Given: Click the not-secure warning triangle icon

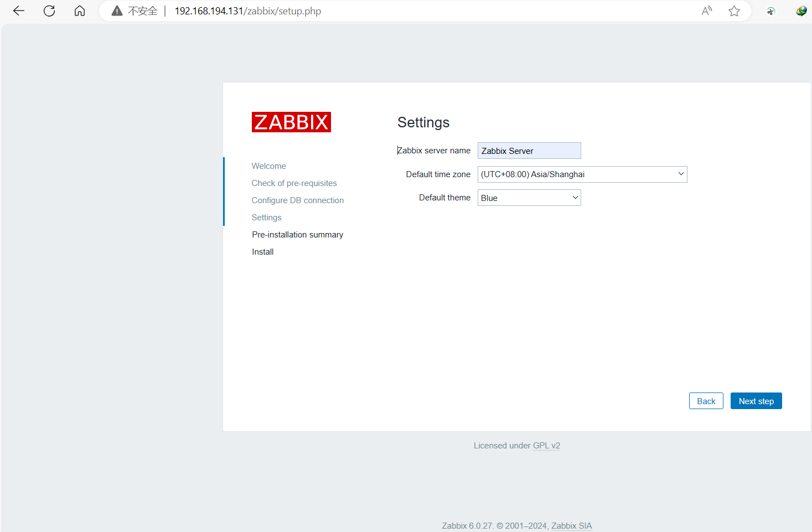Looking at the screenshot, I should 117,11.
